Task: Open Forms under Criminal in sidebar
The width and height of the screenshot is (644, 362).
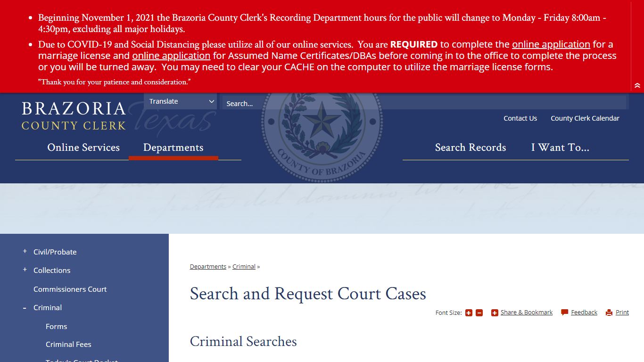Action: pos(56,326)
